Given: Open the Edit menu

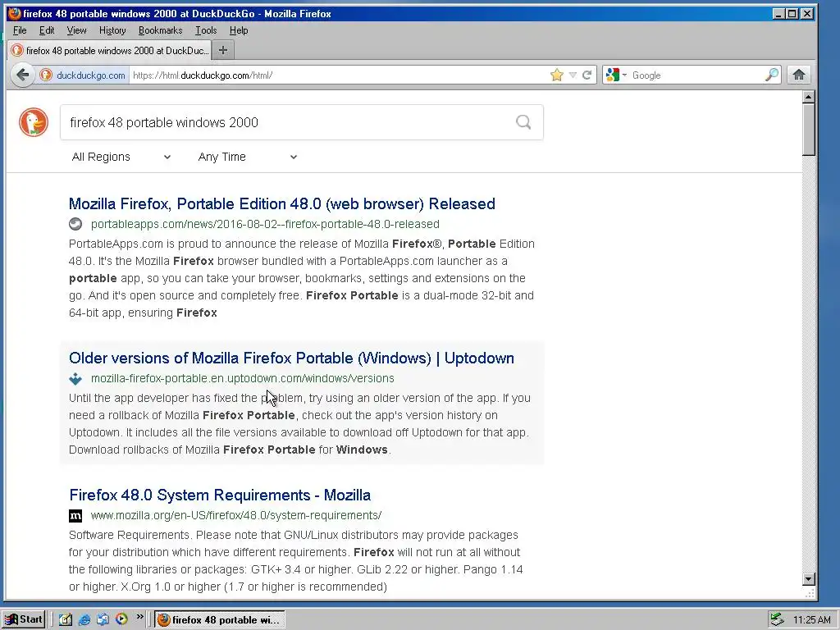Looking at the screenshot, I should point(47,30).
